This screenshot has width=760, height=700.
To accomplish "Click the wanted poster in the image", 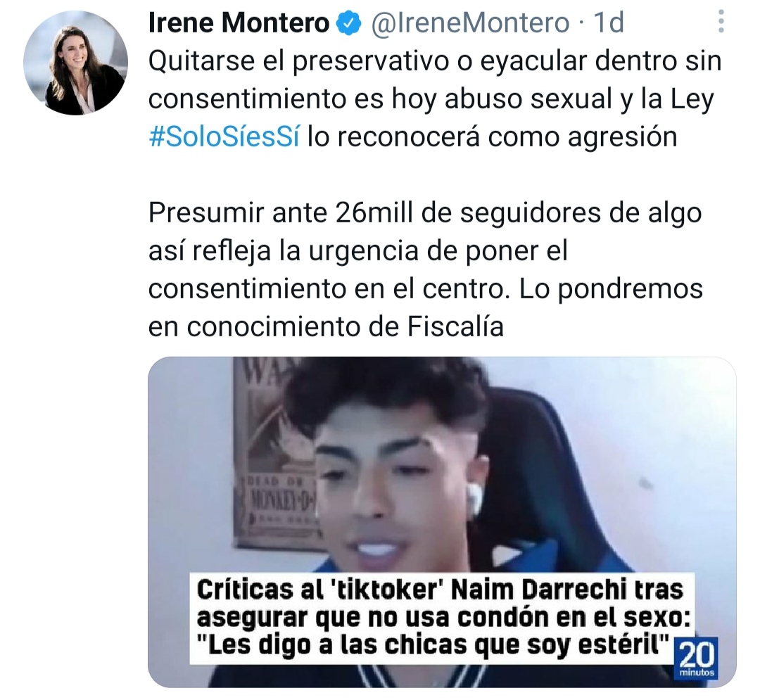I will tap(277, 455).
